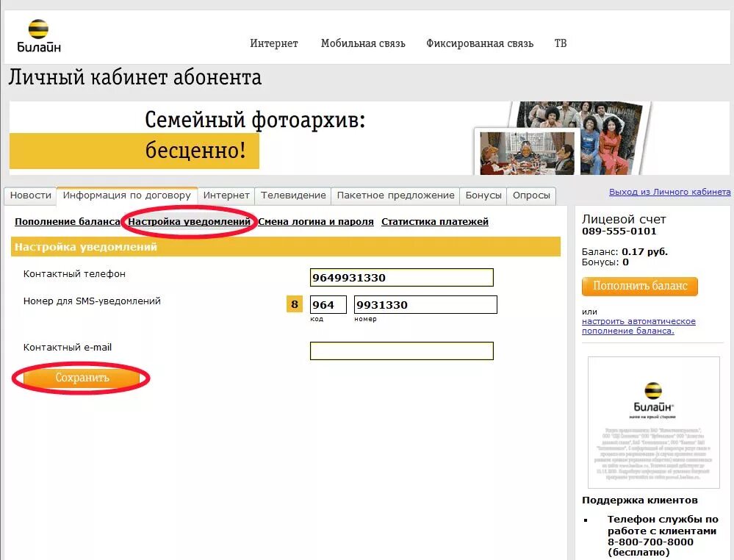The width and height of the screenshot is (734, 560).
Task: Open the Настройка уведомлений link
Action: [189, 221]
